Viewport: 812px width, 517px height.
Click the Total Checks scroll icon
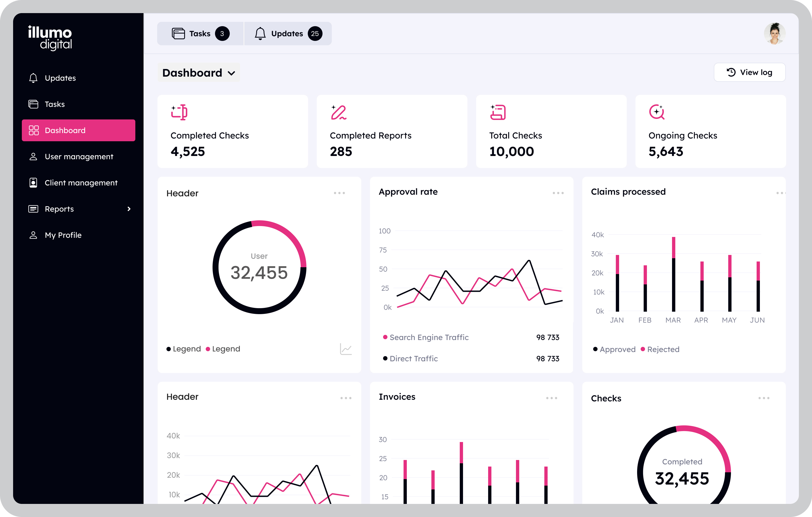[x=498, y=112]
